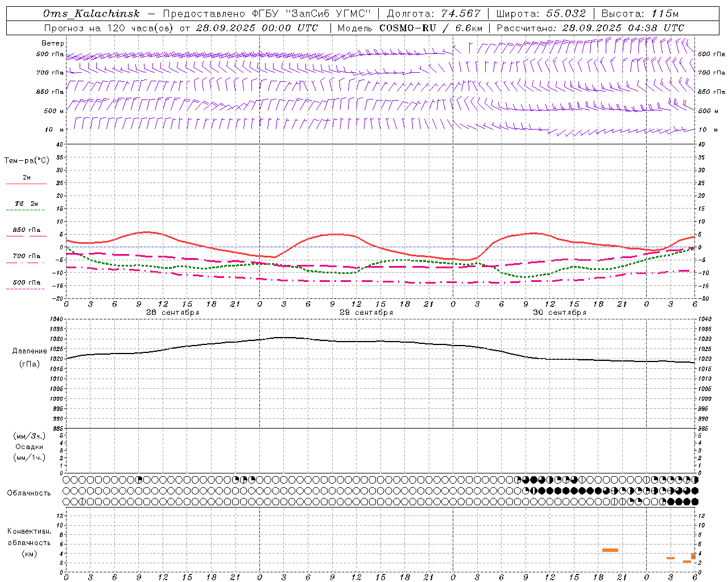Click the (мм/1ч.) precipitation unit label
This screenshot has height=582, width=728.
click(x=30, y=458)
